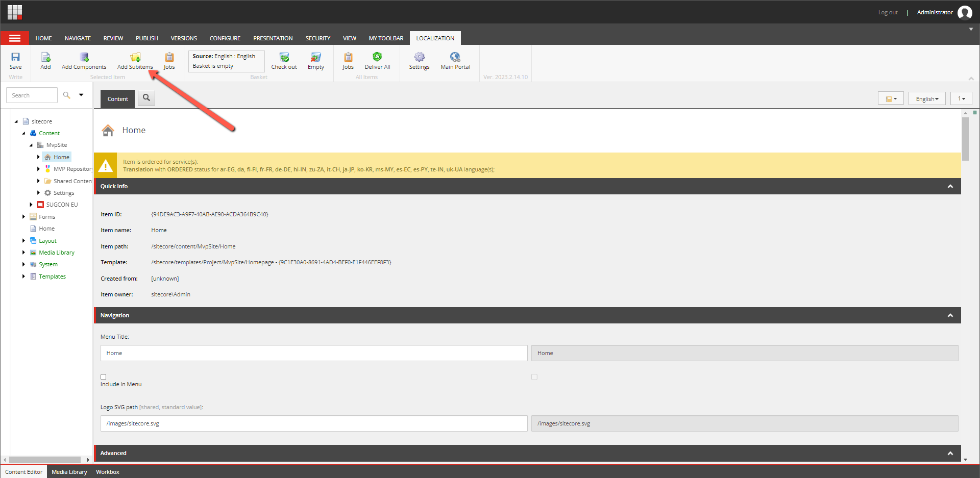980x478 pixels.
Task: Open the red hamburger menu
Action: click(x=15, y=38)
